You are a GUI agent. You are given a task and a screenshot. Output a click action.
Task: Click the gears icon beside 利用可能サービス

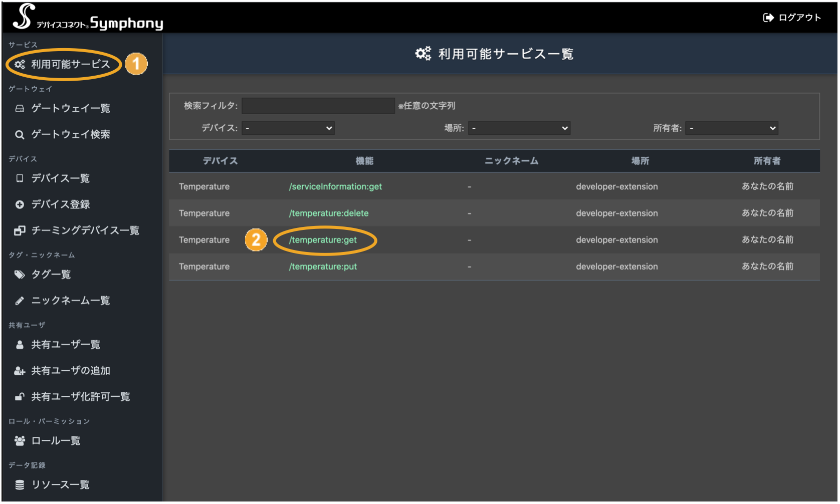pos(20,65)
